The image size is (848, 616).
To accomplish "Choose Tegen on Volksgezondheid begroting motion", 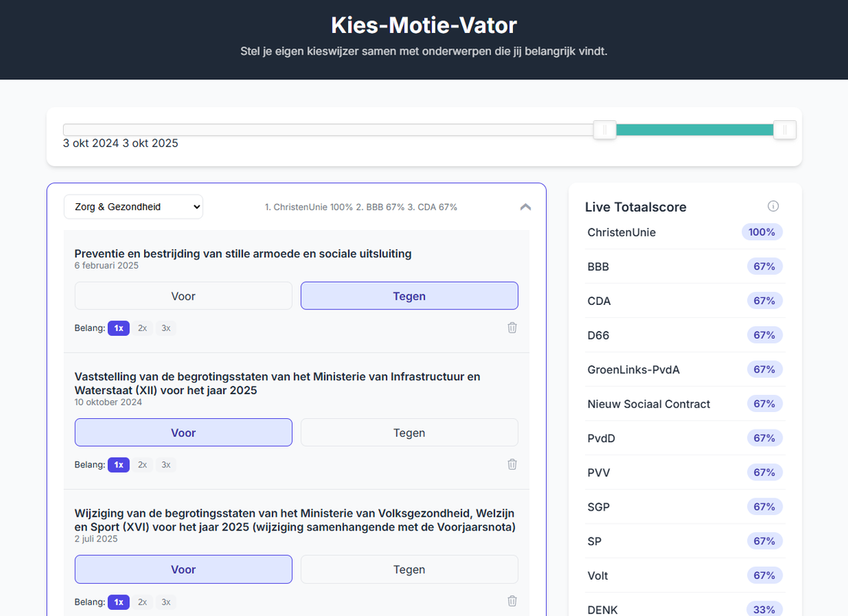I will 409,570.
